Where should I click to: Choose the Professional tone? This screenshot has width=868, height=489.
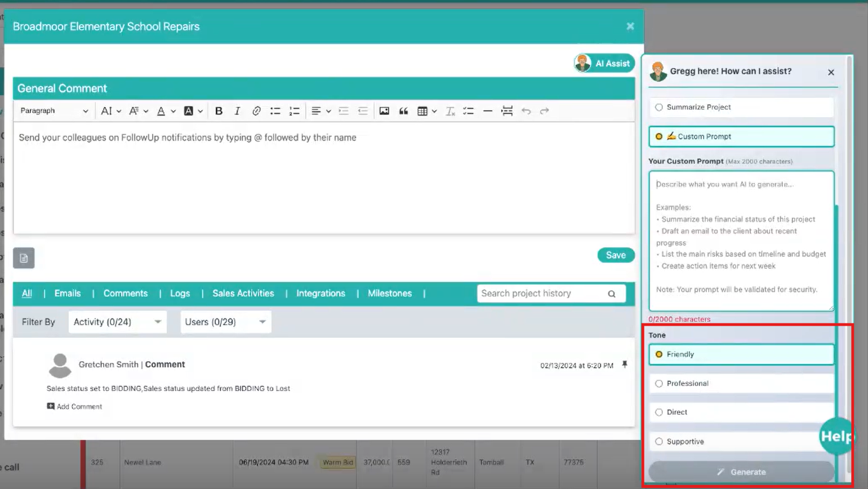[x=659, y=384]
